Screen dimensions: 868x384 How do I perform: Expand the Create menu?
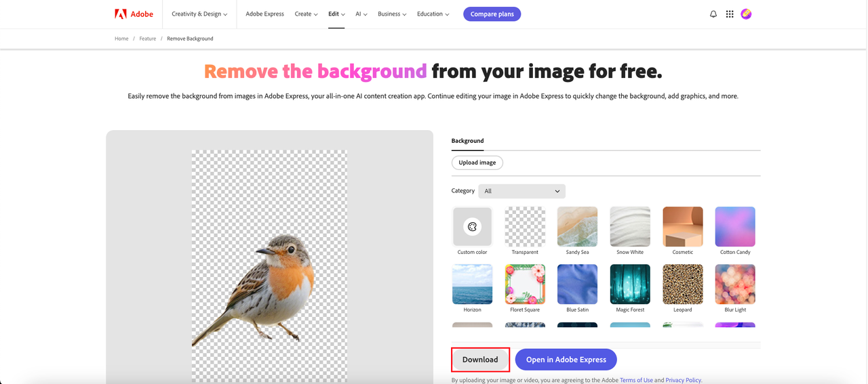[306, 14]
